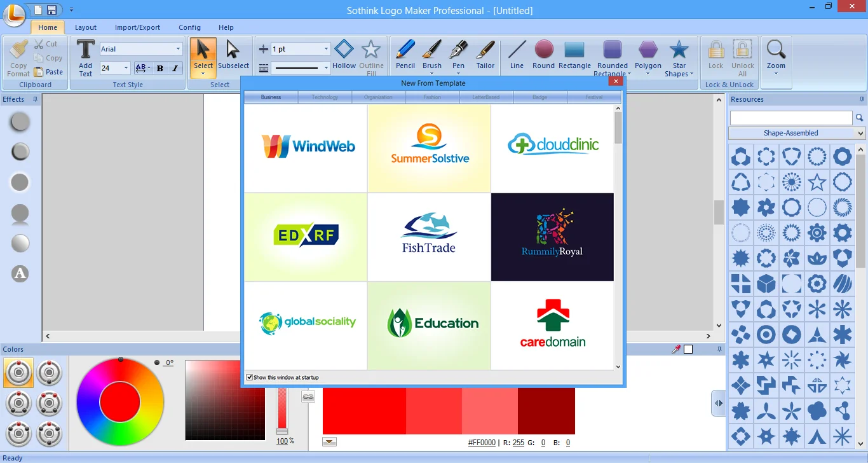Viewport: 868px width, 463px height.
Task: Apply the Hollow style
Action: coord(344,55)
